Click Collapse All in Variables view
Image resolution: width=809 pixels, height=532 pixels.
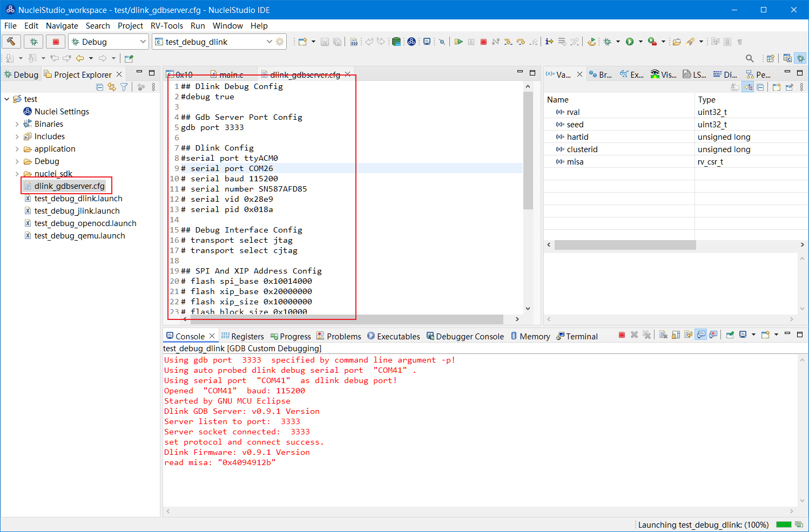(760, 87)
